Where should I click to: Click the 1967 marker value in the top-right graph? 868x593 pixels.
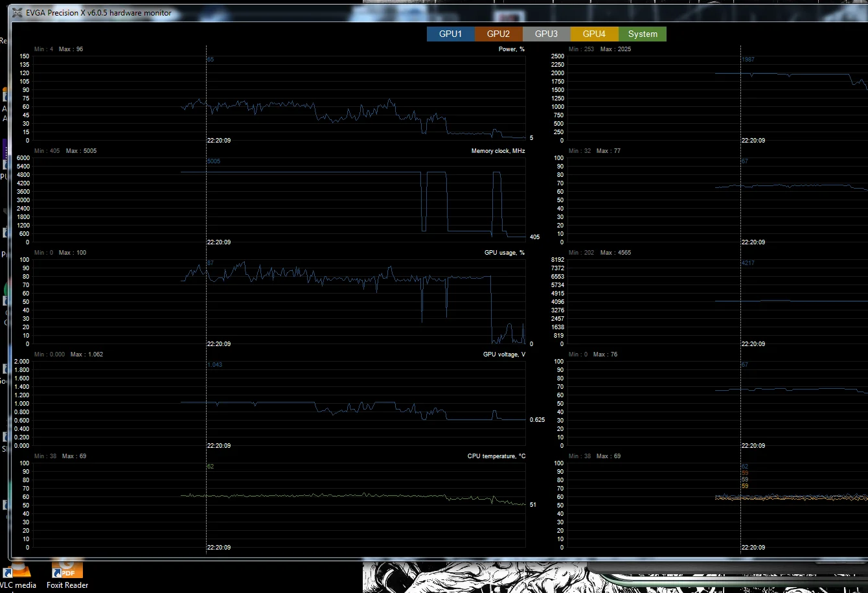(x=748, y=60)
